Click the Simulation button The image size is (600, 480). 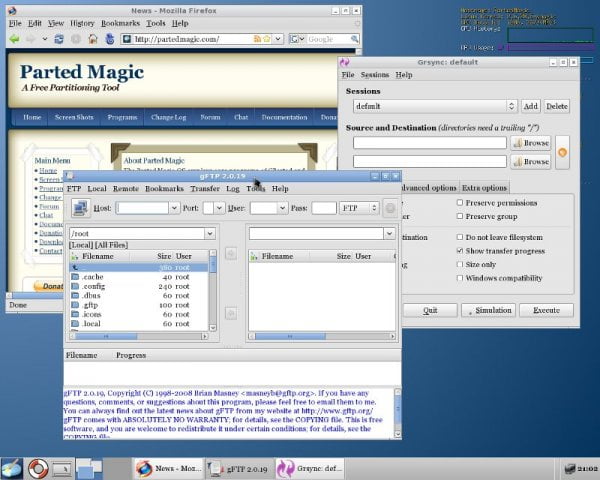coord(488,310)
